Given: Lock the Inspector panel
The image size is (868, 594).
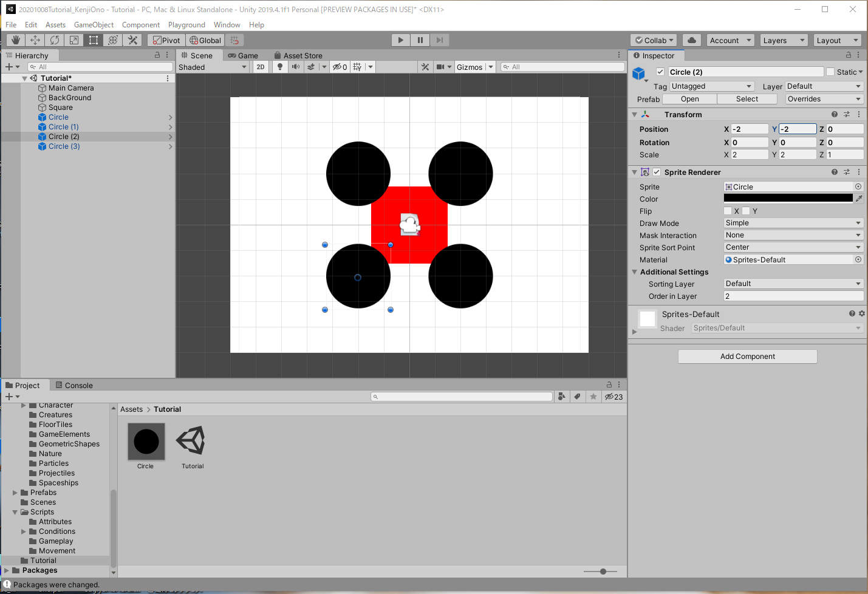Looking at the screenshot, I should 849,55.
